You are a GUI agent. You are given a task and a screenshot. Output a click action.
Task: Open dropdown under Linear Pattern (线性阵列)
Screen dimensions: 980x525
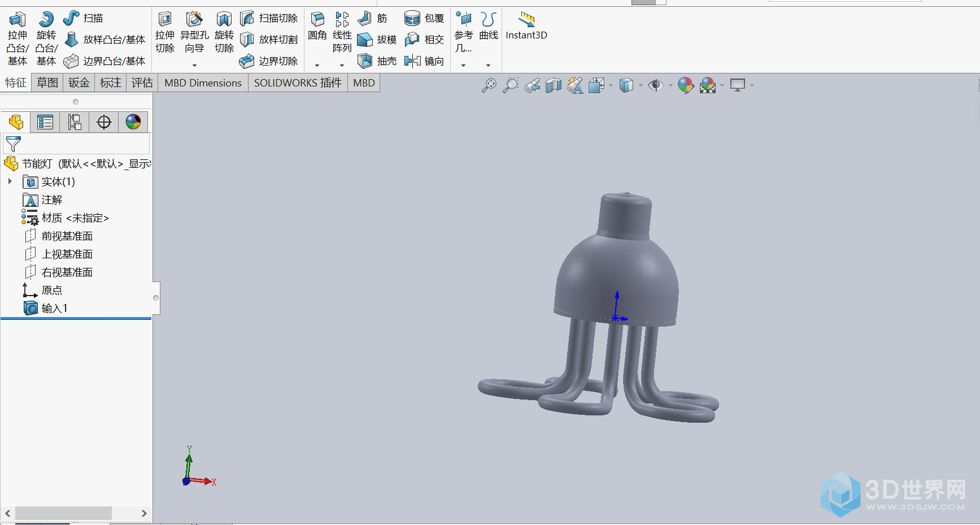pyautogui.click(x=342, y=66)
